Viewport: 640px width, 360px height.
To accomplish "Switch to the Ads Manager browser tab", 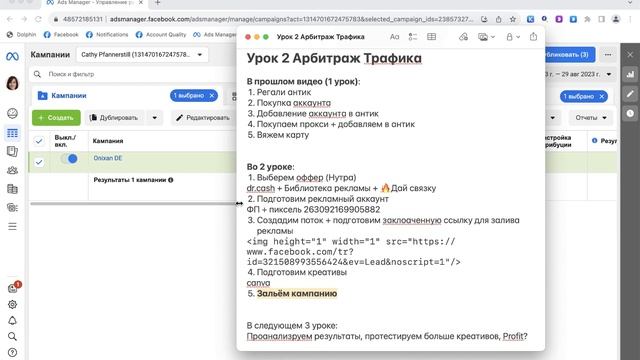I will [95, 3].
